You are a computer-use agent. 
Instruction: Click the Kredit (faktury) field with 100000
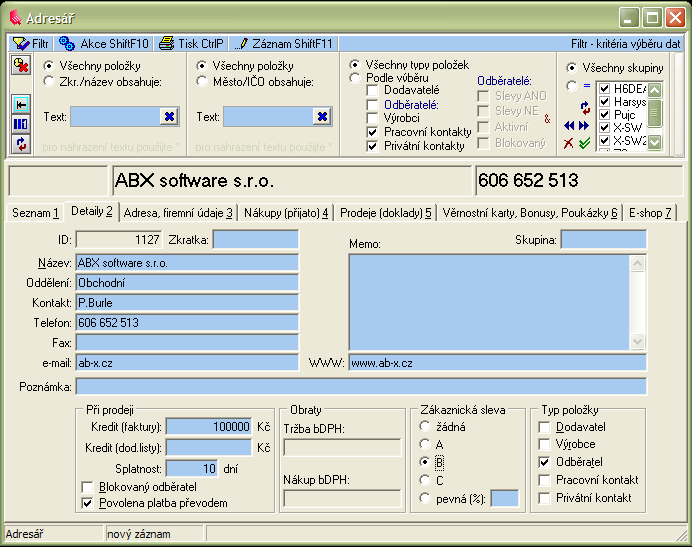tap(209, 426)
